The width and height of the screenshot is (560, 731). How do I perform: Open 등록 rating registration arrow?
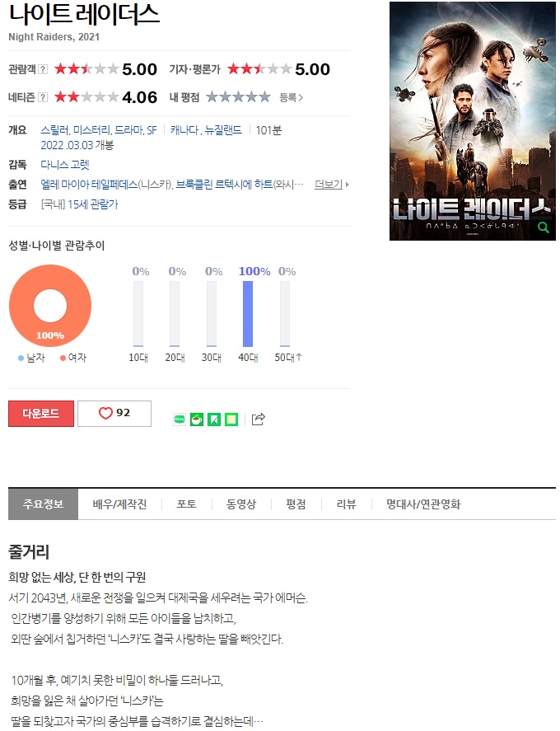(x=292, y=97)
